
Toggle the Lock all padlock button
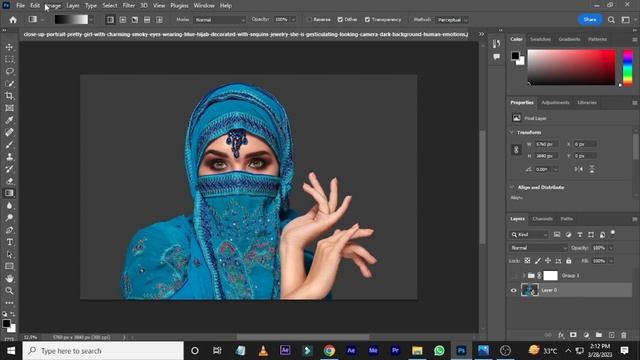click(569, 261)
